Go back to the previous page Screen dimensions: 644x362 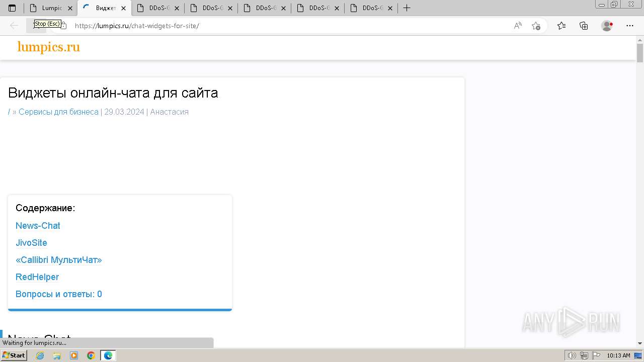pyautogui.click(x=14, y=26)
